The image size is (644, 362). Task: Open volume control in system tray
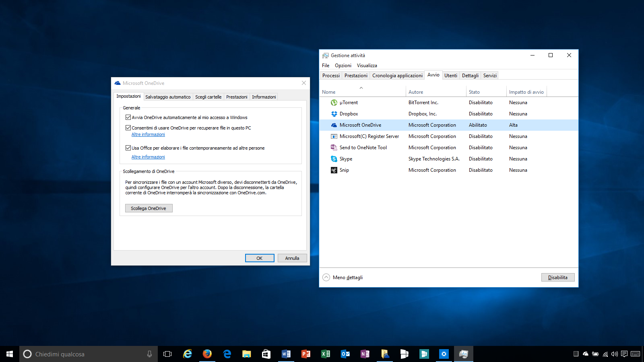pos(615,354)
